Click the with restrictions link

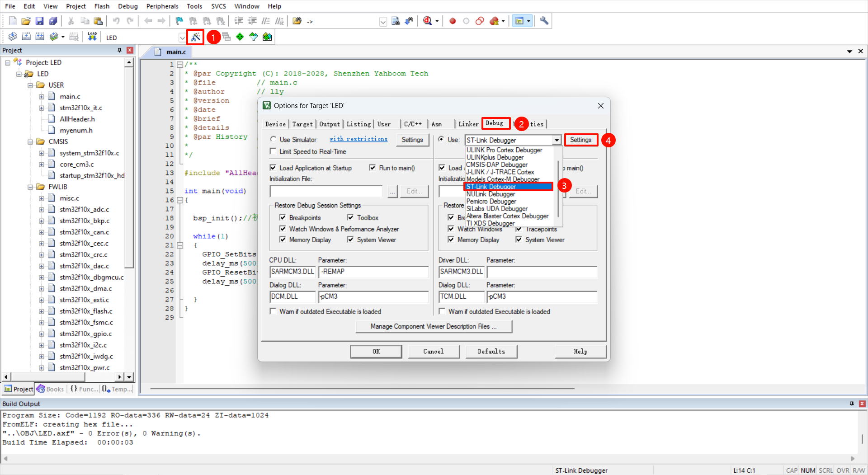pos(359,139)
